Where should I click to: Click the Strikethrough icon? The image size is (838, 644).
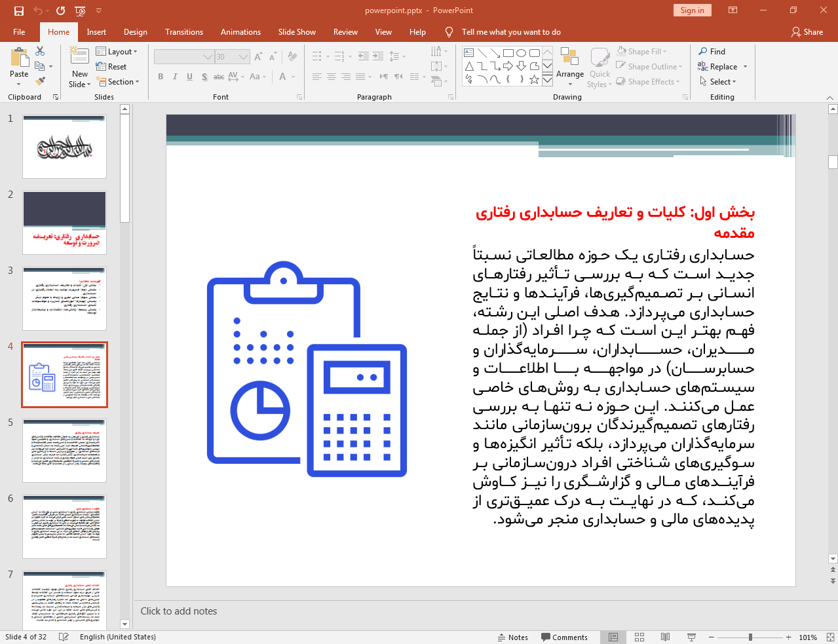[218, 77]
